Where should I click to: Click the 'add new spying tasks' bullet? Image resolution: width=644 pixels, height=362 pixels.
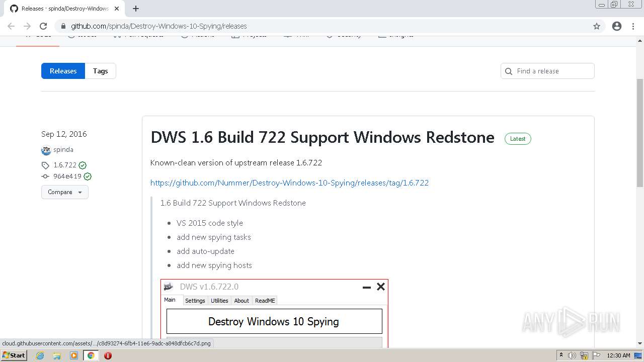(214, 237)
